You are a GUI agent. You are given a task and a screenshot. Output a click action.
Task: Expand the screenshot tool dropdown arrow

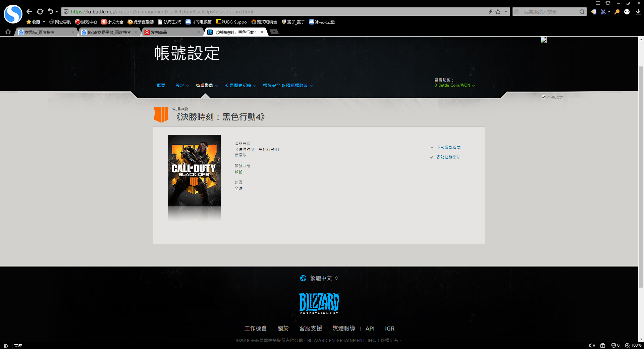[609, 12]
